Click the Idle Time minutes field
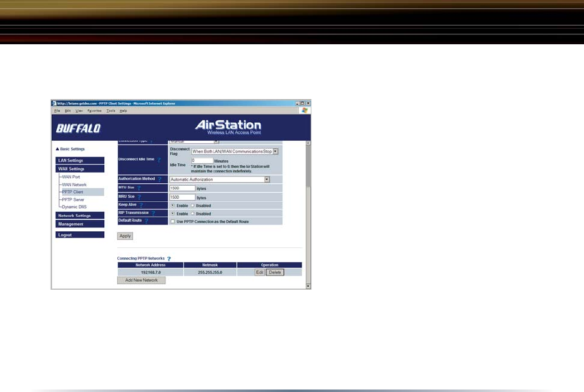The width and height of the screenshot is (584, 392). 202,161
